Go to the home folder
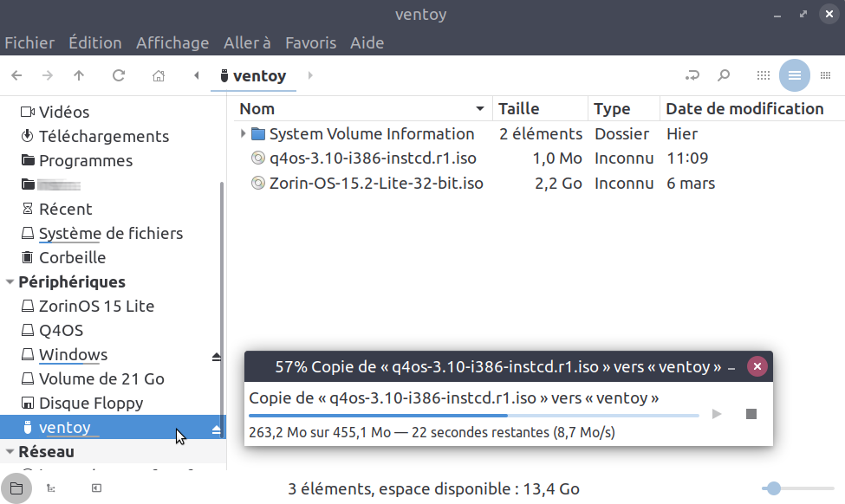This screenshot has width=845, height=504. pyautogui.click(x=159, y=75)
